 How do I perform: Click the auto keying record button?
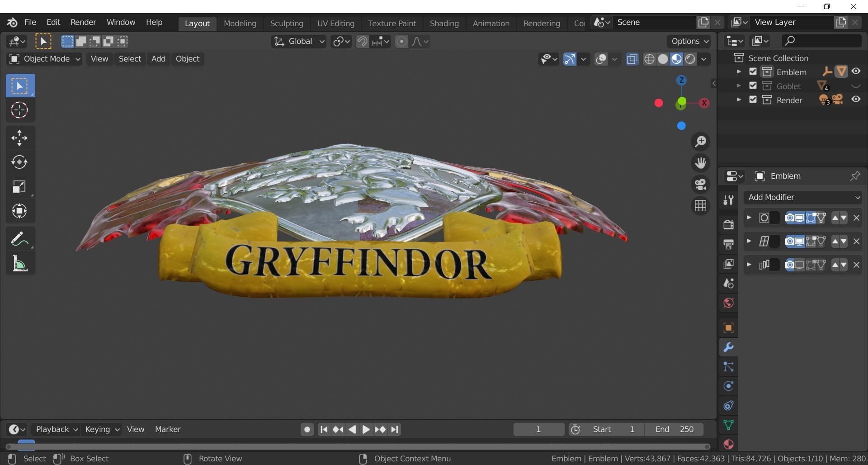pos(307,429)
